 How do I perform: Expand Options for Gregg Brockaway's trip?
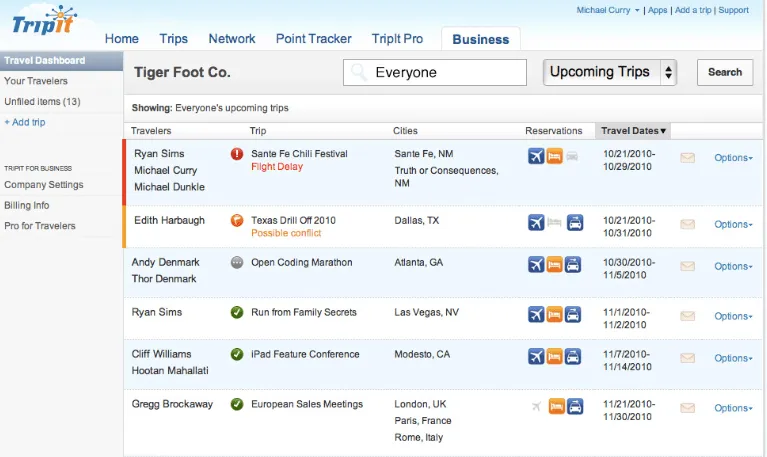tap(733, 408)
